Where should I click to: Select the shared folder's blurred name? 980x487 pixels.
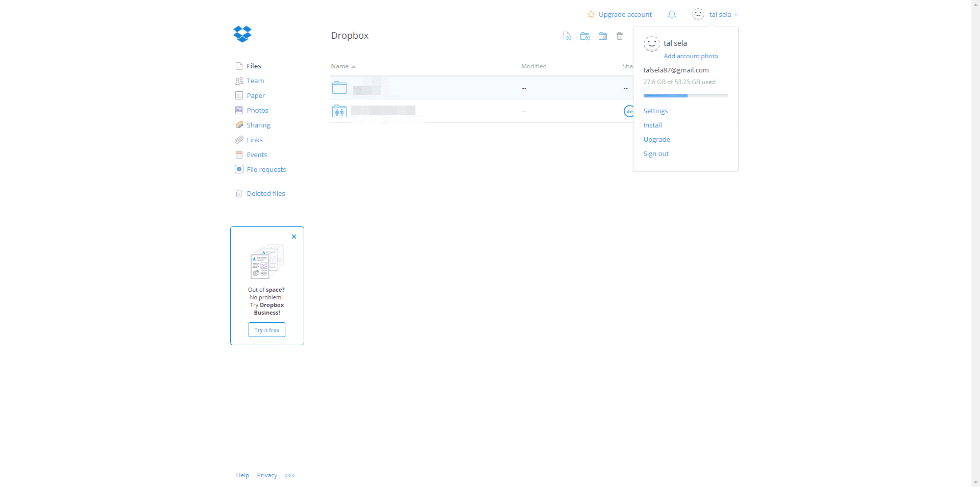pyautogui.click(x=383, y=111)
